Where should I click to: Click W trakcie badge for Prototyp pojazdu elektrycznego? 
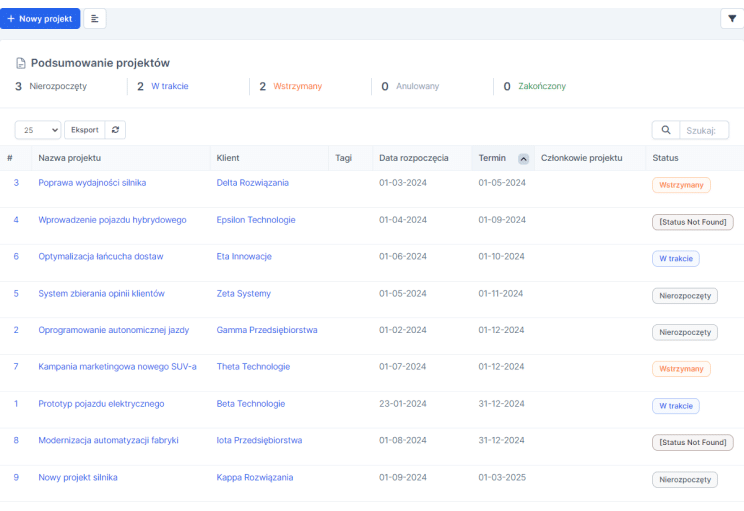[676, 406]
